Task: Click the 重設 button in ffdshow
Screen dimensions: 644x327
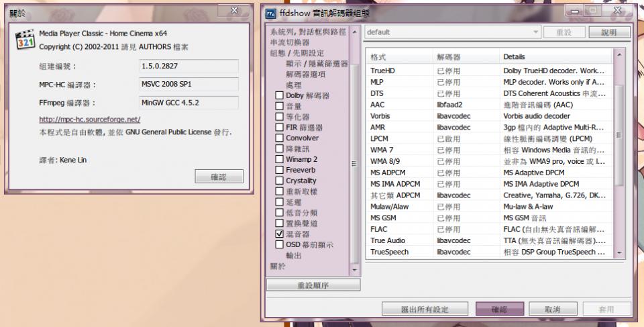Action: point(564,32)
